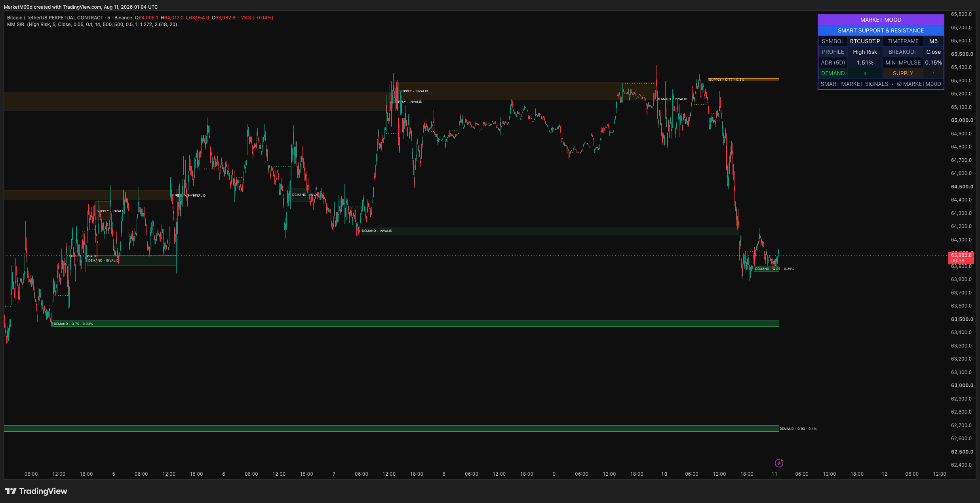Click the BTCUSDT.P symbol value cell

[x=865, y=41]
